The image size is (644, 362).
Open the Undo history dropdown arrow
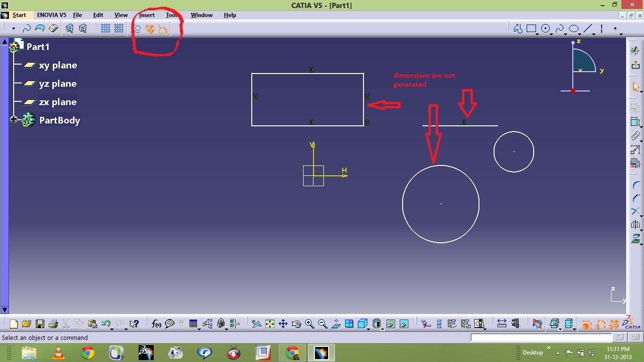tap(112, 329)
